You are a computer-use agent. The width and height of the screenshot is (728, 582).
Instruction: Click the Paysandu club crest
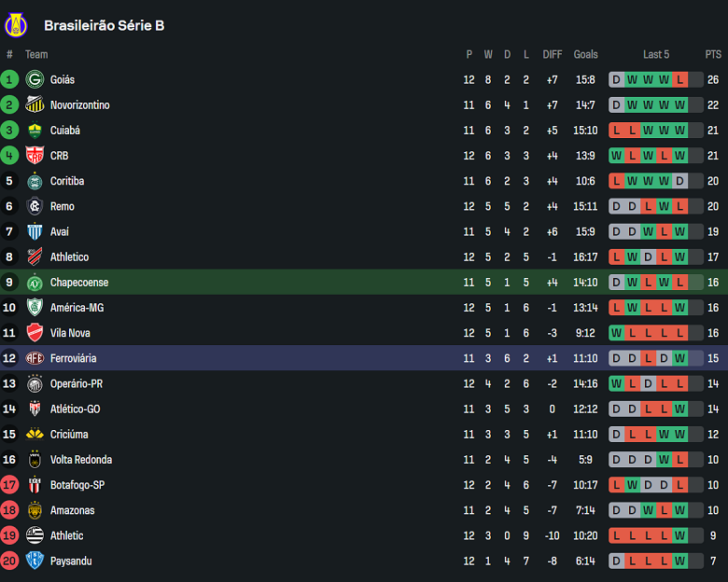coord(35,561)
